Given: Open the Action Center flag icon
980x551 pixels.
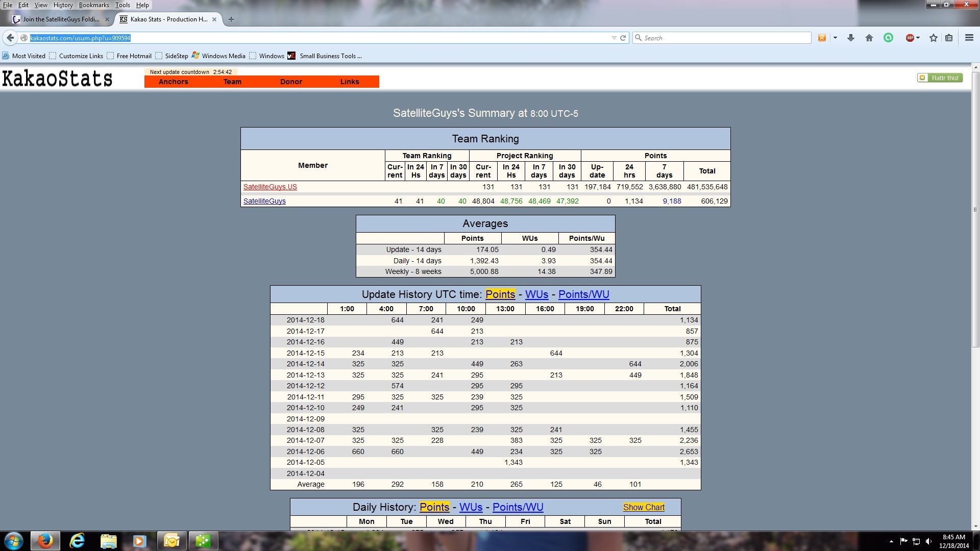Looking at the screenshot, I should pyautogui.click(x=903, y=541).
